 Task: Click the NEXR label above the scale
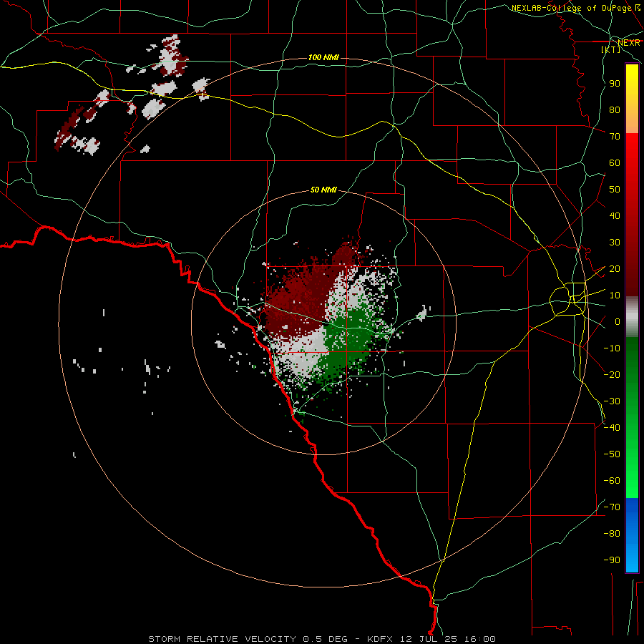tap(628, 43)
